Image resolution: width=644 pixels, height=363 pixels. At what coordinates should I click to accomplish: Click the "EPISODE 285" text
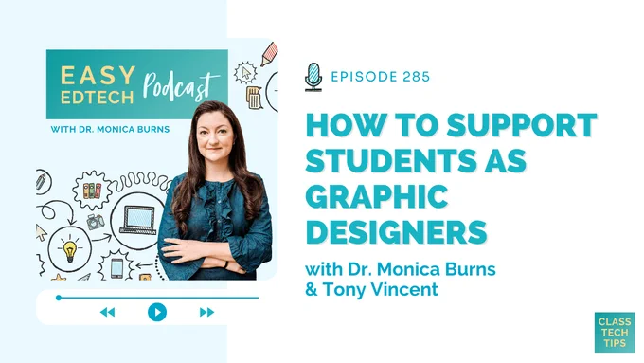381,77
